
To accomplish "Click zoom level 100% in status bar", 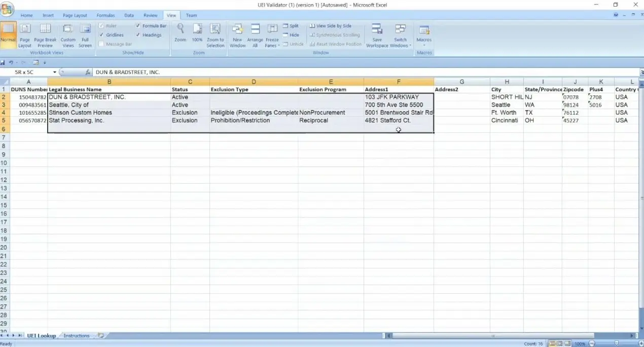I will point(580,343).
